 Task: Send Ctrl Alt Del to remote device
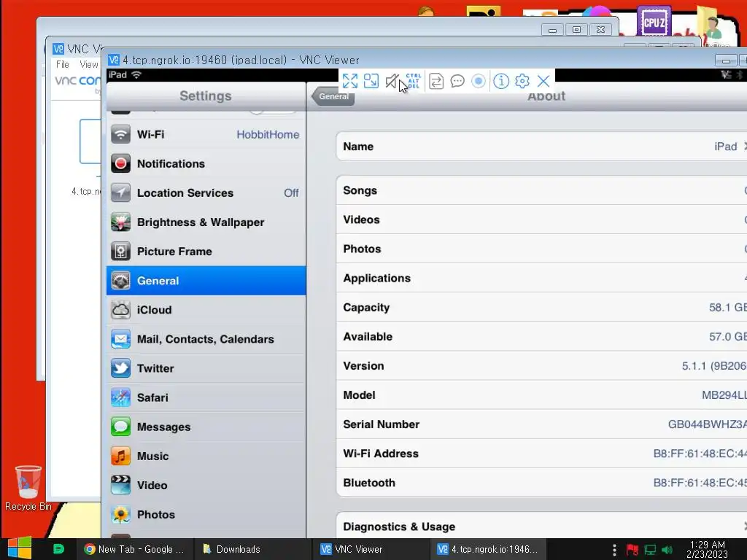click(413, 81)
